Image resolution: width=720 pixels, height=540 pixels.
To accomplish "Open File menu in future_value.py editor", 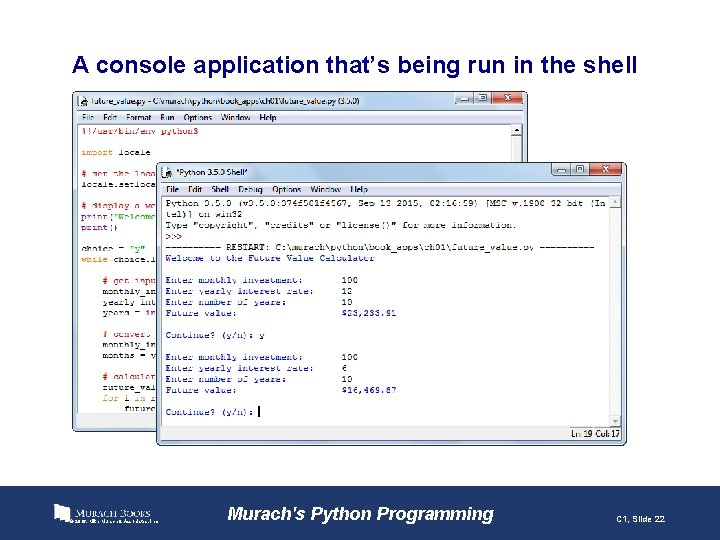I will pos(88,118).
